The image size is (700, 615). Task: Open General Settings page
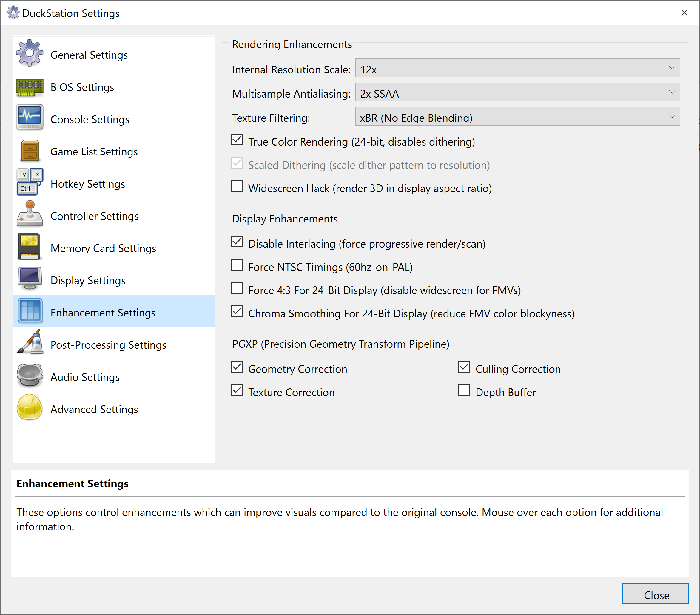89,55
